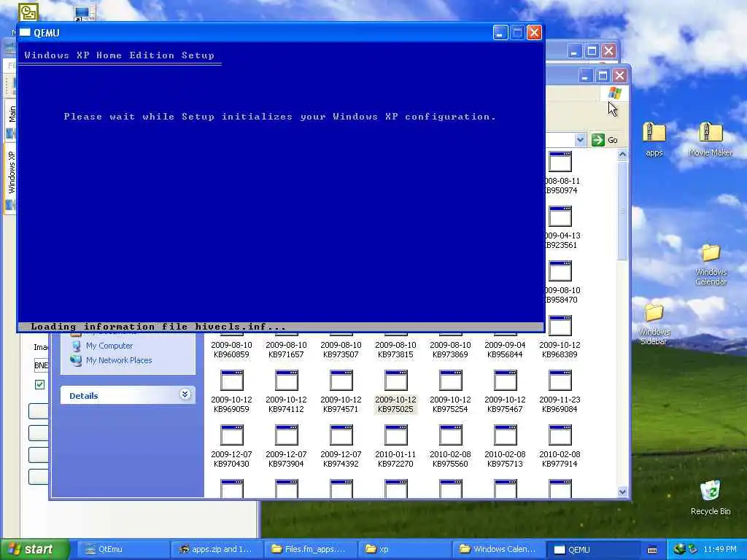Open the 2009-08-10 KB971657 update file
This screenshot has height=560, width=747.
(x=286, y=349)
